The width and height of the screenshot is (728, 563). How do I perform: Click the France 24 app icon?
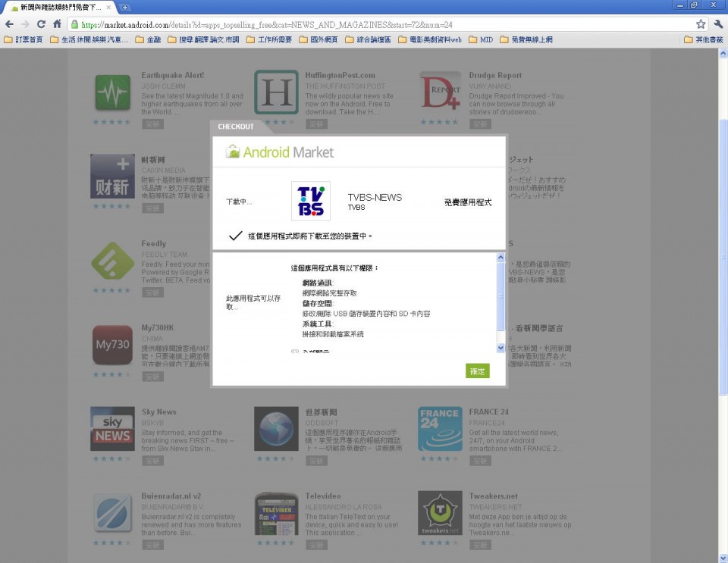tap(440, 429)
